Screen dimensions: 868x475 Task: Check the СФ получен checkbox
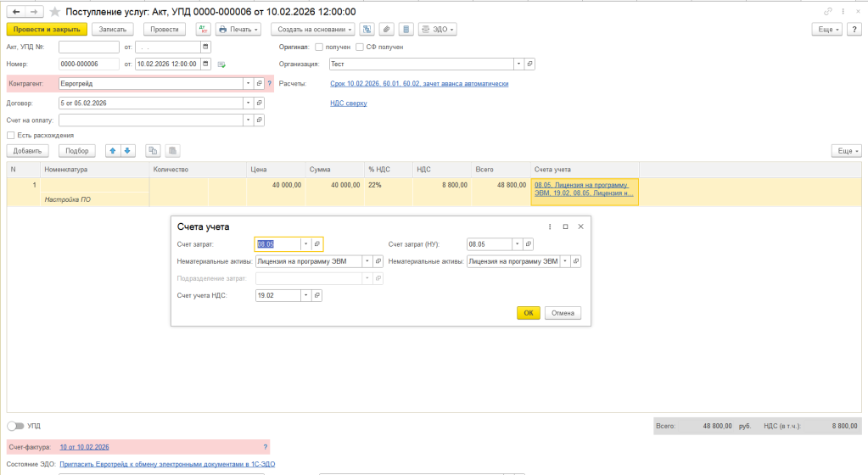click(x=359, y=47)
